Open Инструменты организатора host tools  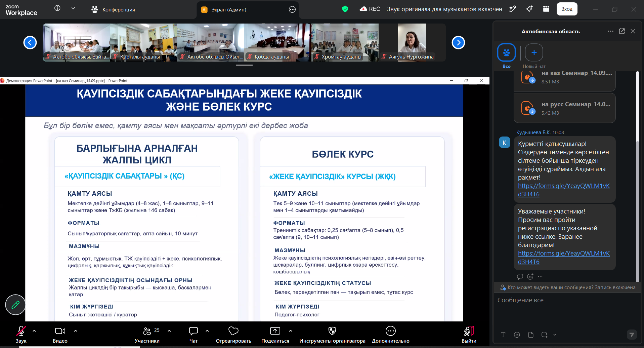(x=332, y=334)
